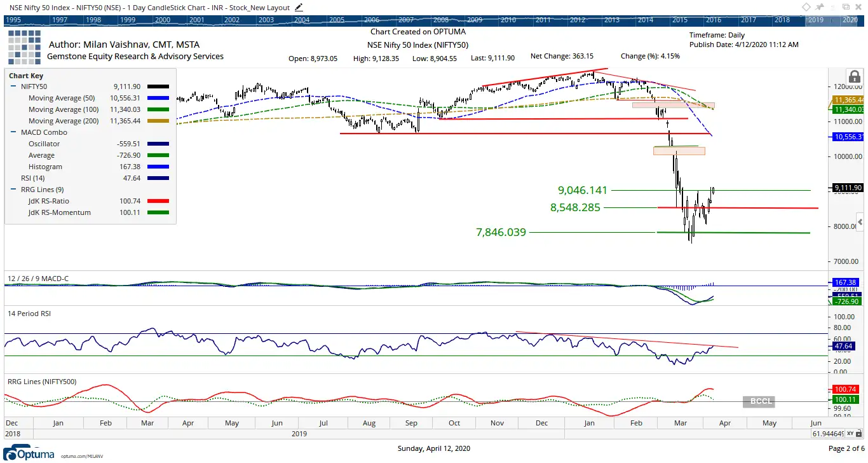
Task: Collapse the NIFTY50 group in Chart Key
Action: tap(13, 86)
